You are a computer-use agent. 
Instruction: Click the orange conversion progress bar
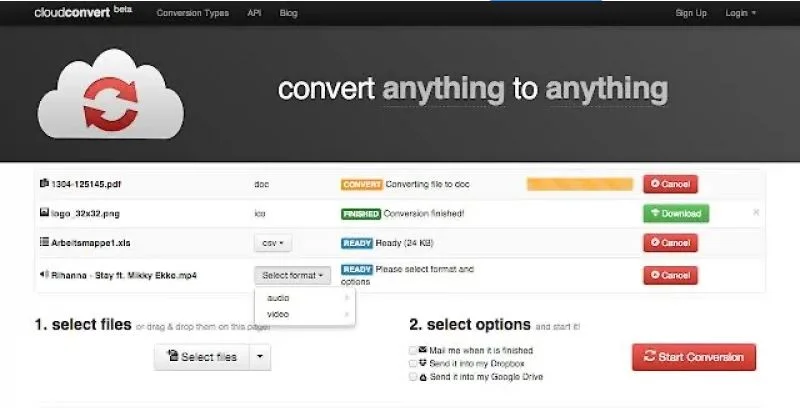(x=580, y=184)
